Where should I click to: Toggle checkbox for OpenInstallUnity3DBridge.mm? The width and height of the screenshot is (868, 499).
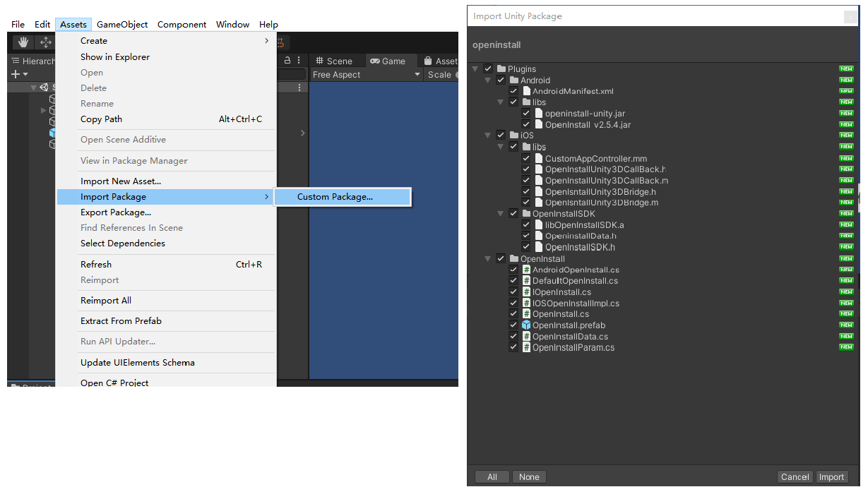click(x=526, y=203)
